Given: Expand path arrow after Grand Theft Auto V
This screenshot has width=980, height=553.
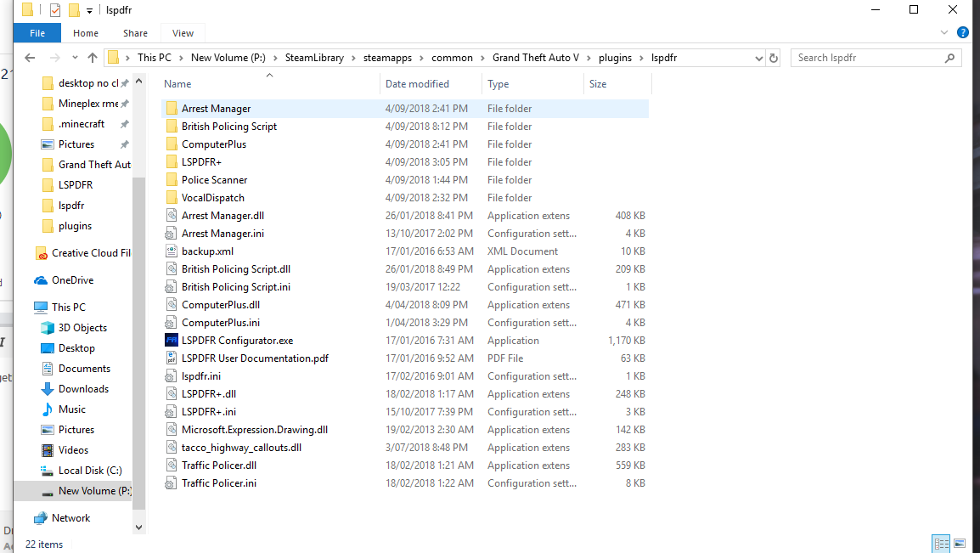Looking at the screenshot, I should [589, 58].
